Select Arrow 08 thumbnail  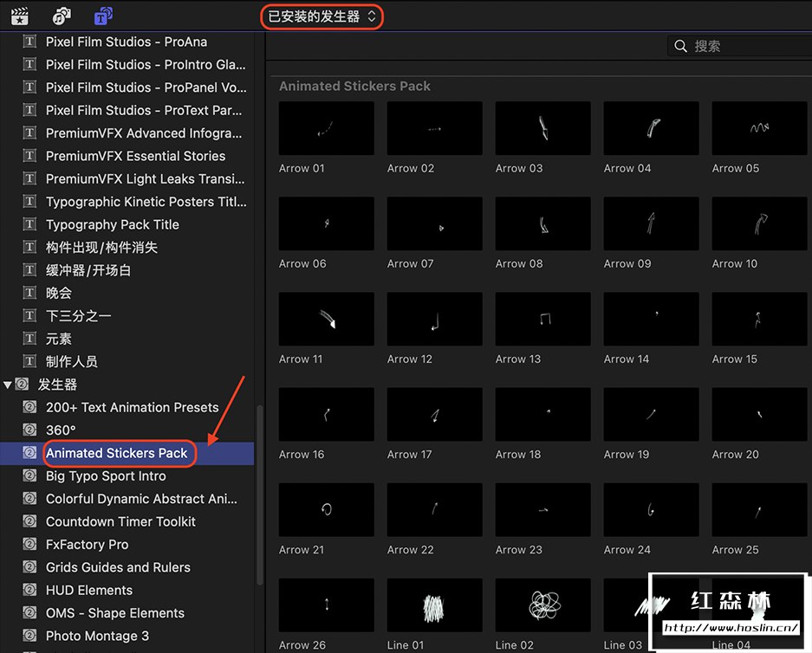click(542, 223)
